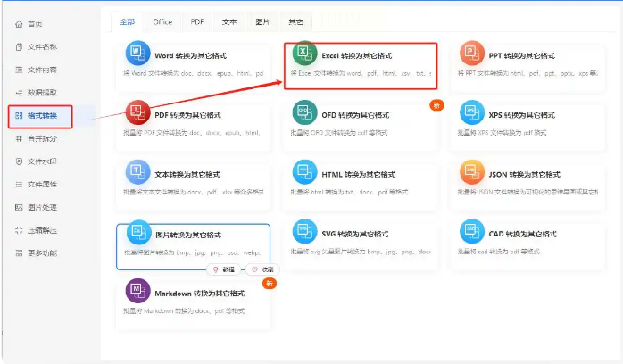
Task: Open the 'XPS 转换为其它格式' title
Action: pos(521,115)
